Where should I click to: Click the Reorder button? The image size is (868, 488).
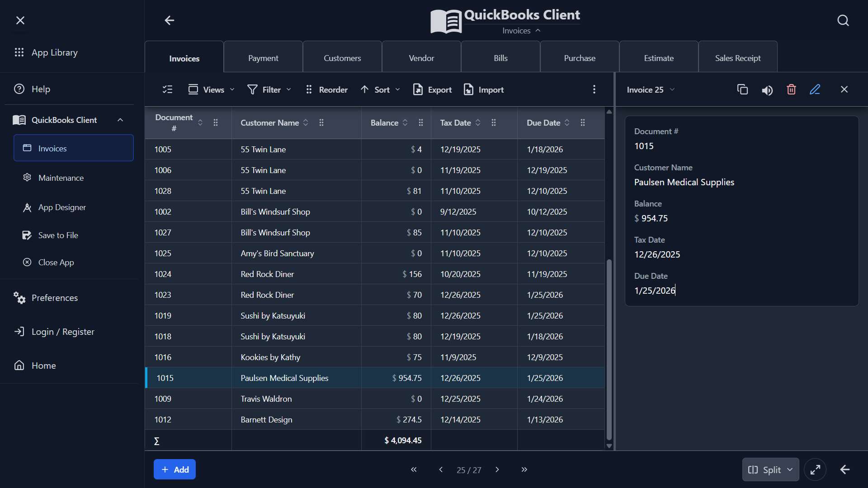pos(326,89)
